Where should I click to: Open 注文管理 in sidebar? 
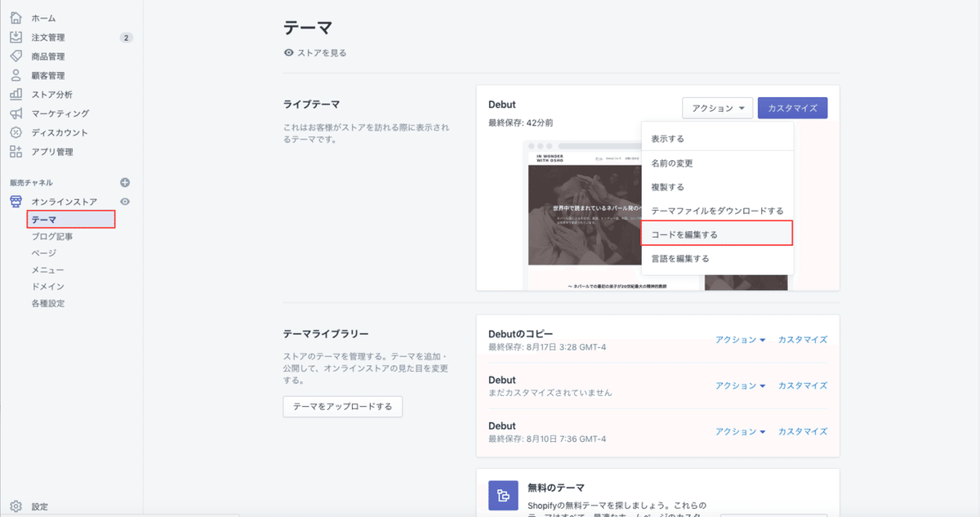point(48,38)
